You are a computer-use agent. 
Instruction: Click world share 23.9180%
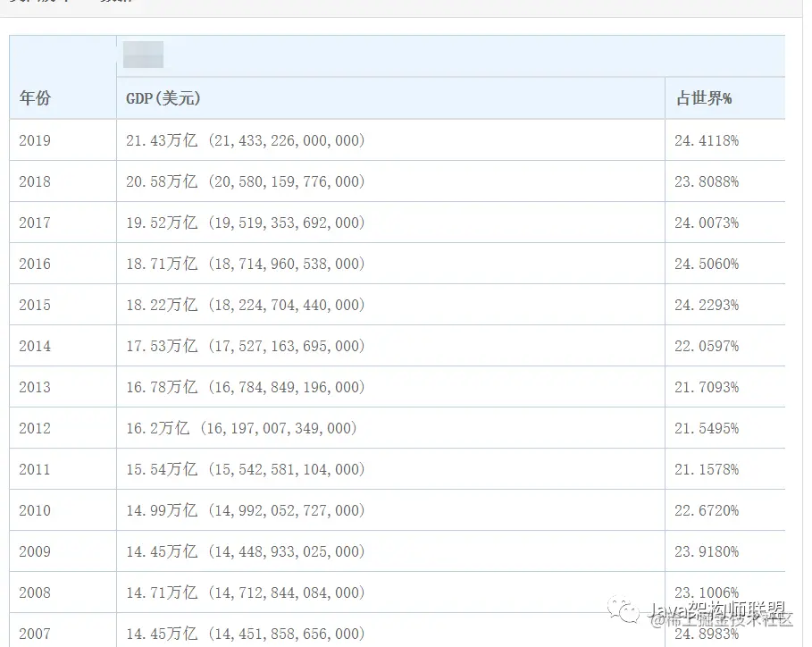click(707, 551)
